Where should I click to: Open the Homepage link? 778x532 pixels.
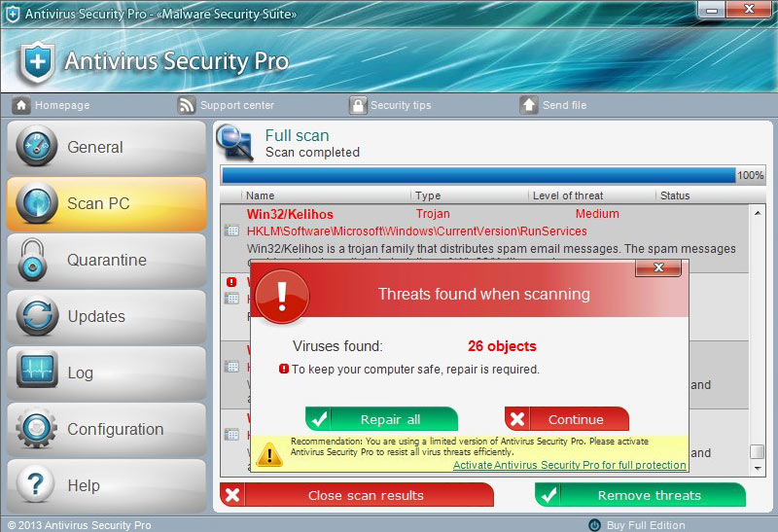(x=62, y=105)
